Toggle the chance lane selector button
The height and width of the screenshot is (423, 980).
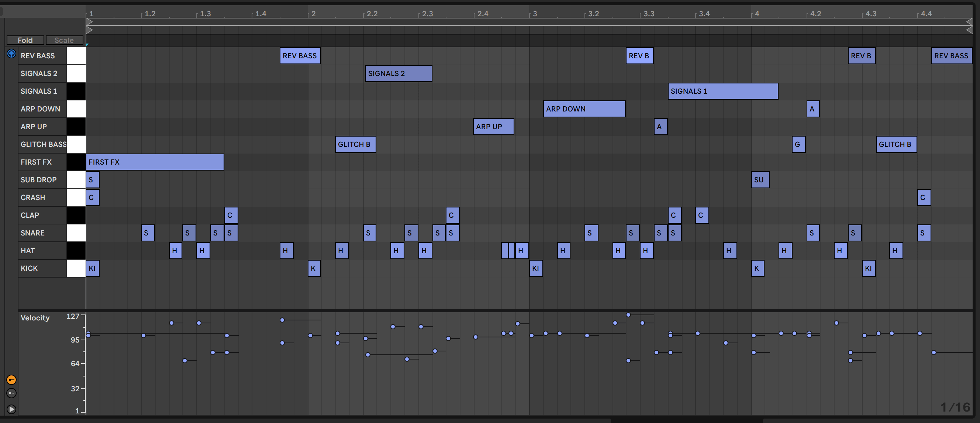tap(11, 393)
